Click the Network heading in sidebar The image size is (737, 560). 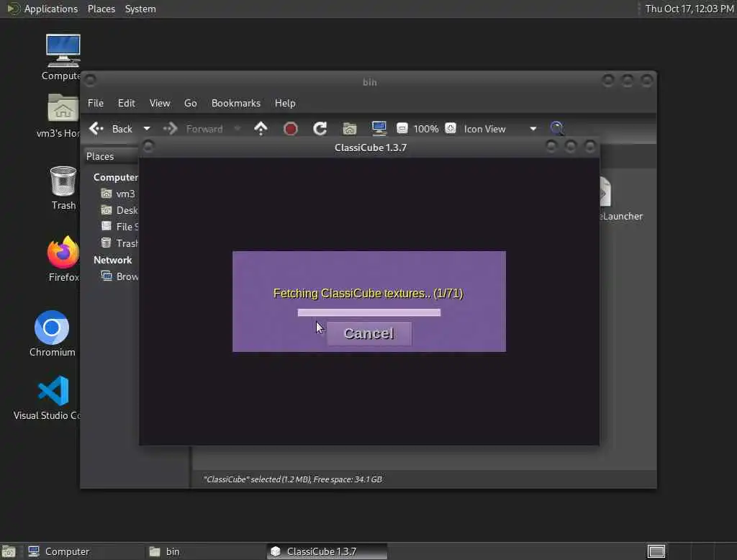click(113, 260)
